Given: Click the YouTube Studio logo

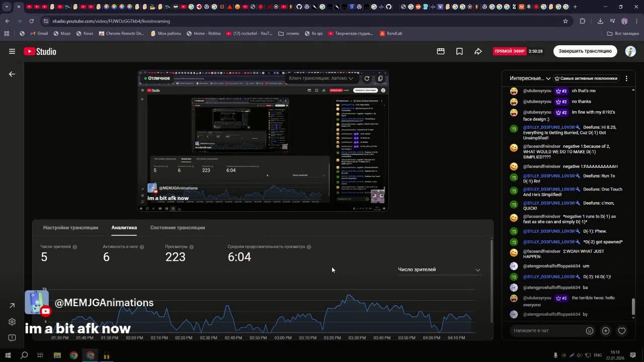Looking at the screenshot, I should [x=40, y=51].
